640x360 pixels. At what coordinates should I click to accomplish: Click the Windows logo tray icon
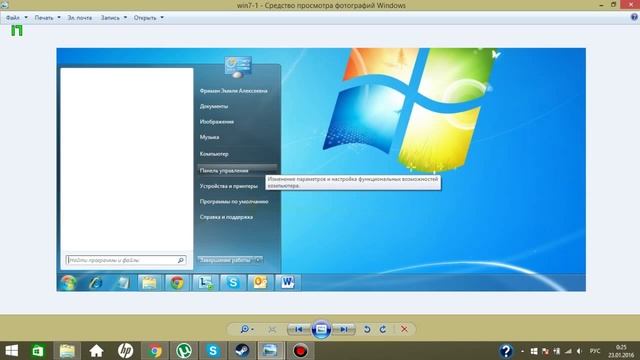534,351
